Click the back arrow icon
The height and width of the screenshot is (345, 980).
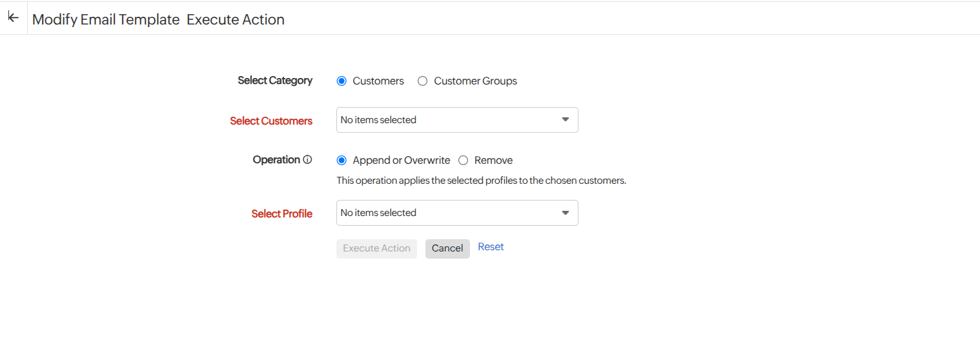[13, 18]
